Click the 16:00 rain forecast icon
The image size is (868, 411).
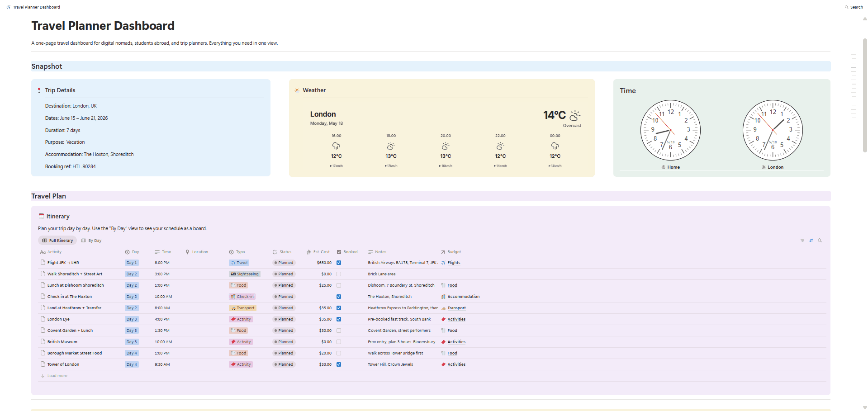click(x=336, y=146)
